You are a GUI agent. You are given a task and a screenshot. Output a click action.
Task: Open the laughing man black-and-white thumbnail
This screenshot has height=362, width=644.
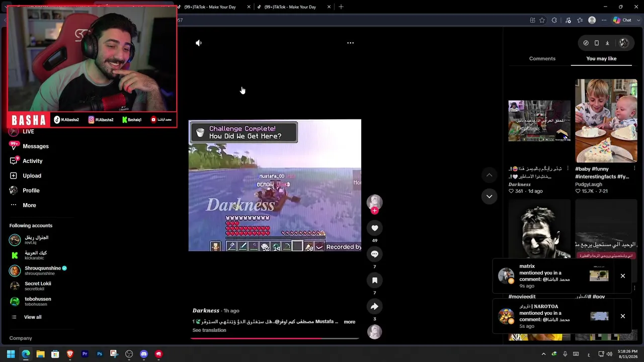click(539, 229)
